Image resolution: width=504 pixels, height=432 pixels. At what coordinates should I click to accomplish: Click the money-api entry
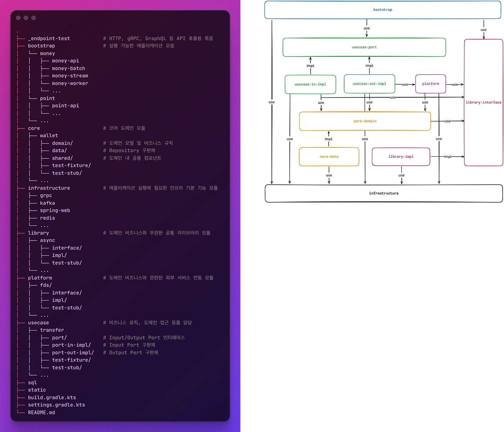66,61
